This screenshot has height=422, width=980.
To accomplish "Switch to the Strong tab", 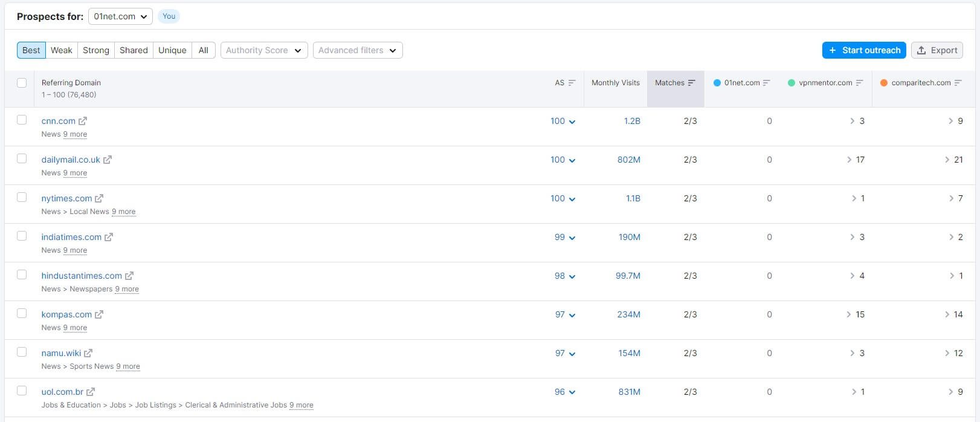I will coord(96,50).
